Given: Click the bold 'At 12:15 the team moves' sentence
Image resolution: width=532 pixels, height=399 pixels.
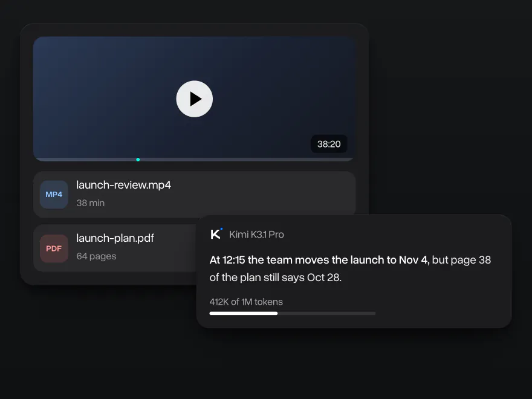Looking at the screenshot, I should pyautogui.click(x=319, y=260).
